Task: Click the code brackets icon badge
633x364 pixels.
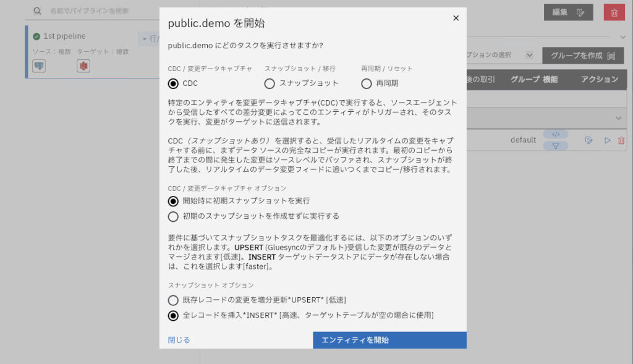Action: point(555,134)
